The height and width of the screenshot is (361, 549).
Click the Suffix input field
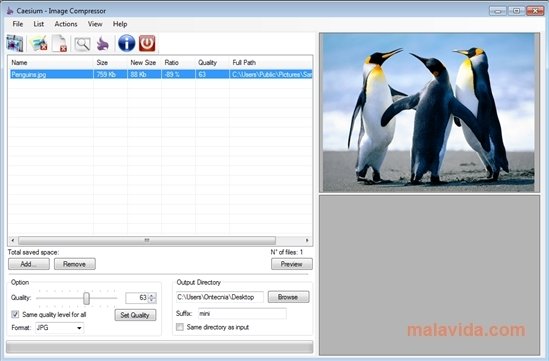(x=242, y=313)
